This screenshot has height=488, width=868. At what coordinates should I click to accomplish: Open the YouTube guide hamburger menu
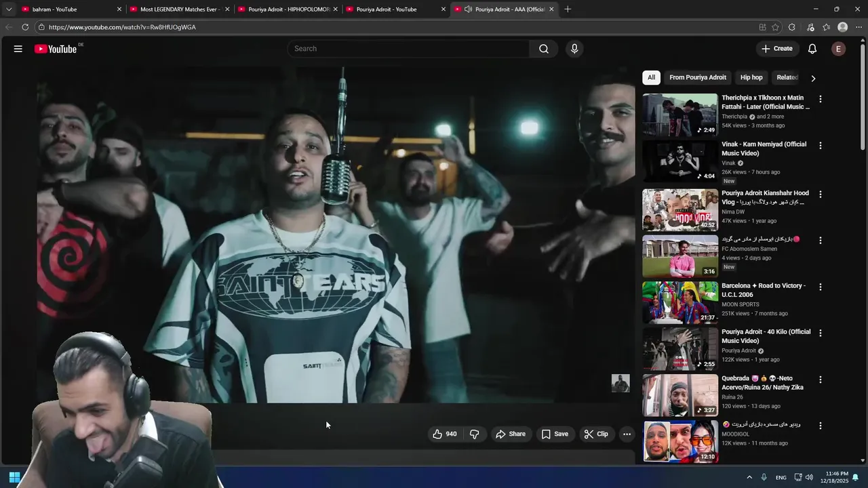(18, 49)
